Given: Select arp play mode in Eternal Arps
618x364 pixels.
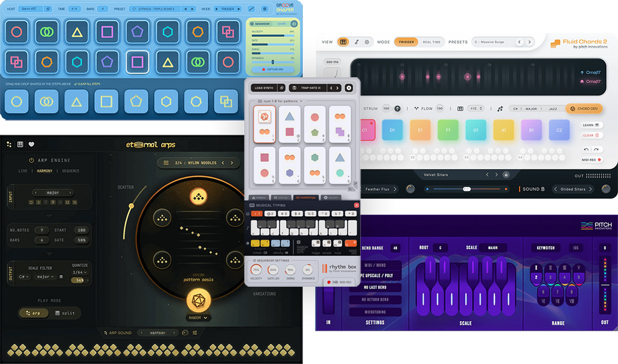Looking at the screenshot, I should coord(34,313).
